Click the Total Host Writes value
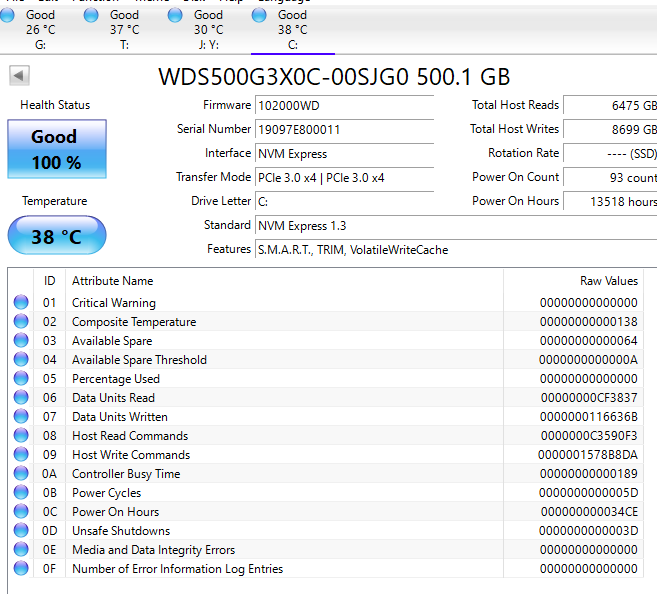The width and height of the screenshot is (657, 594). coord(610,129)
